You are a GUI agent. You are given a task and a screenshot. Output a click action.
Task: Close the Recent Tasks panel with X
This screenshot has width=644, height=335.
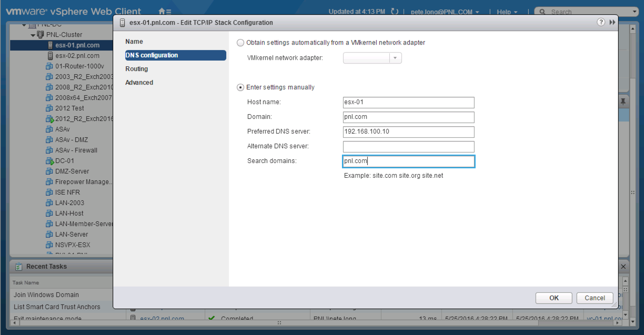tap(623, 267)
